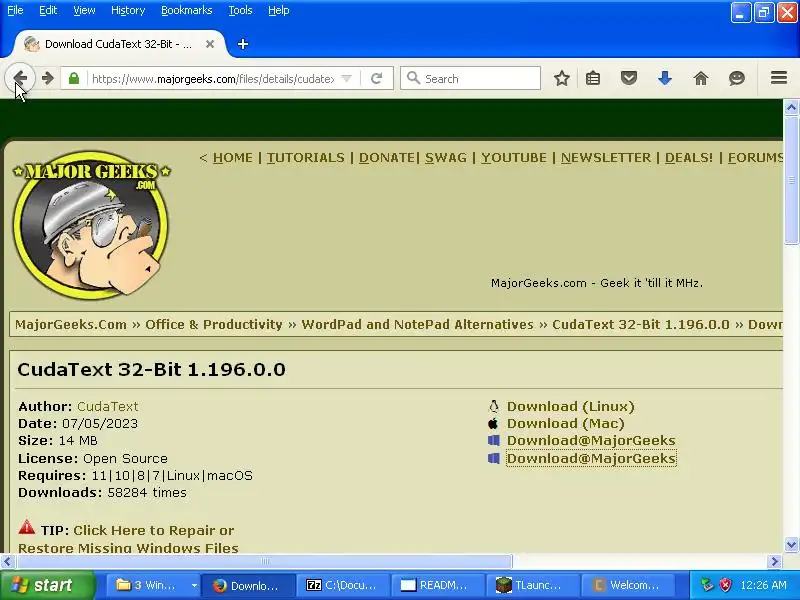Close the Download CudaText 32-Bit tab
800x600 pixels.
[x=210, y=44]
